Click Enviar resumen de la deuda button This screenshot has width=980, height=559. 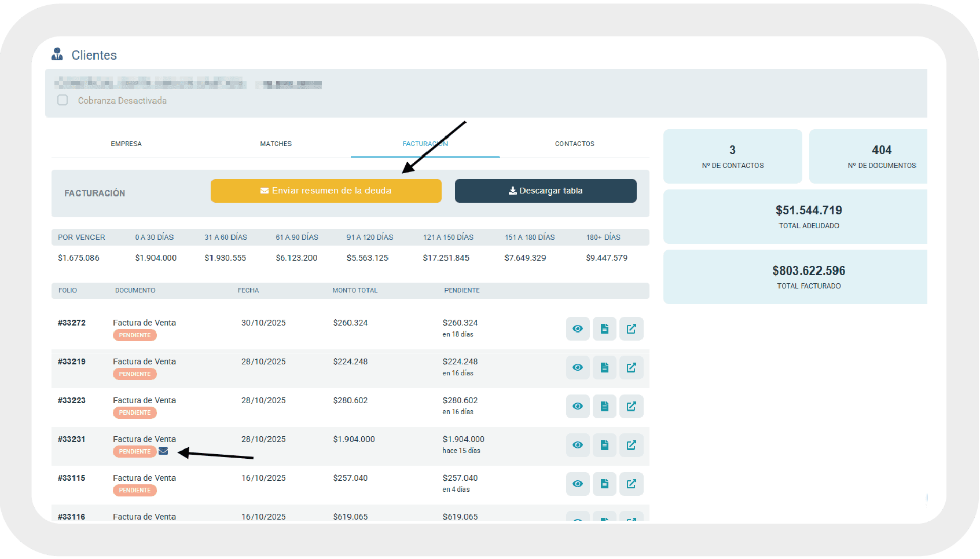[x=326, y=191]
